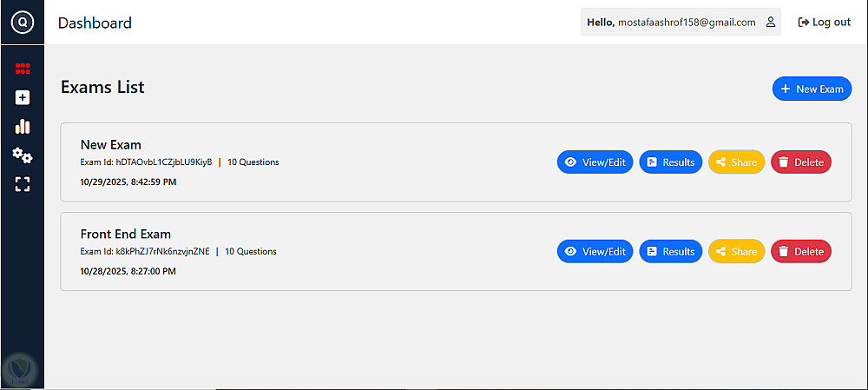Select the Front End Exam title
This screenshot has width=868, height=390.
[126, 234]
